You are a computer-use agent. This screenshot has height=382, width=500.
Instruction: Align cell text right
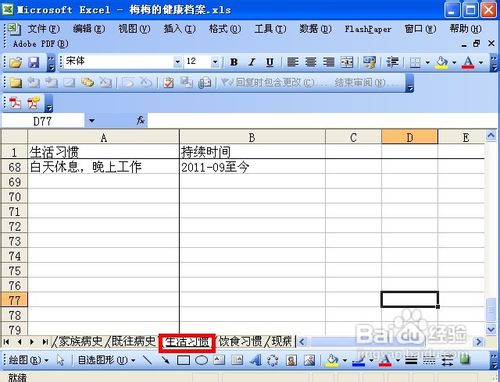coord(329,62)
